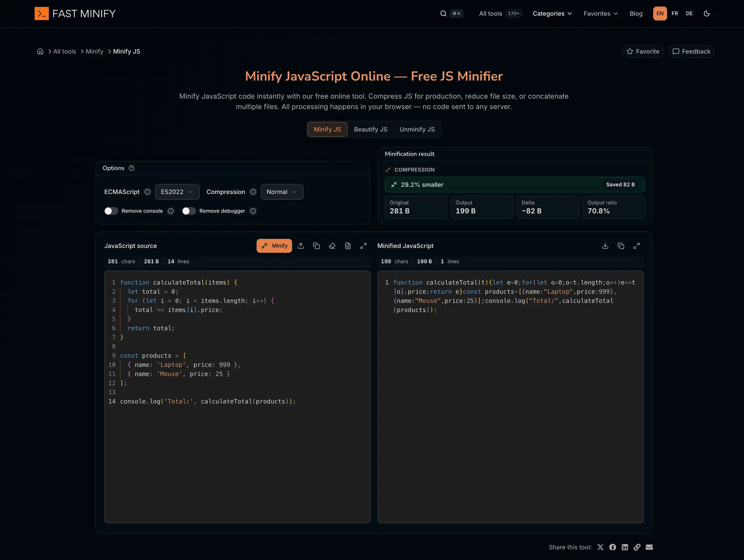Download the minified JavaScript
Screen dimensions: 744x560
pos(605,246)
